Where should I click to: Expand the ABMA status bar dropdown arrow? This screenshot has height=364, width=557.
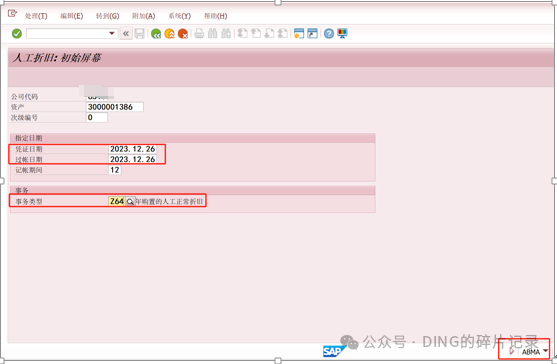coord(546,351)
